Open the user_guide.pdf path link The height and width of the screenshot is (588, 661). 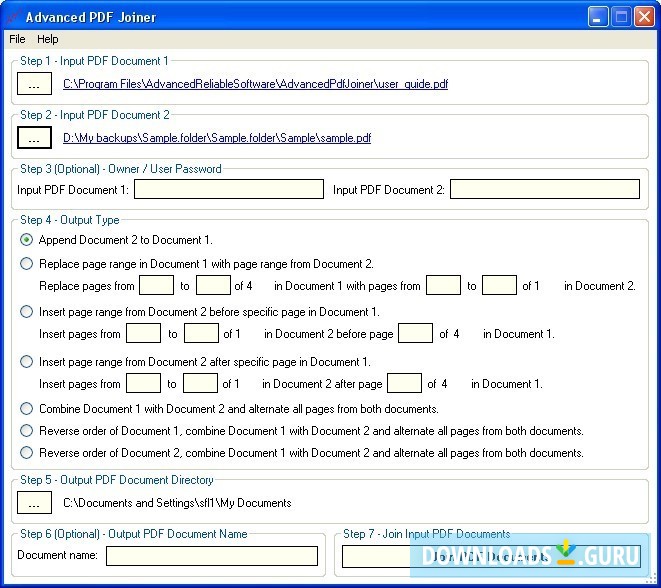[255, 84]
